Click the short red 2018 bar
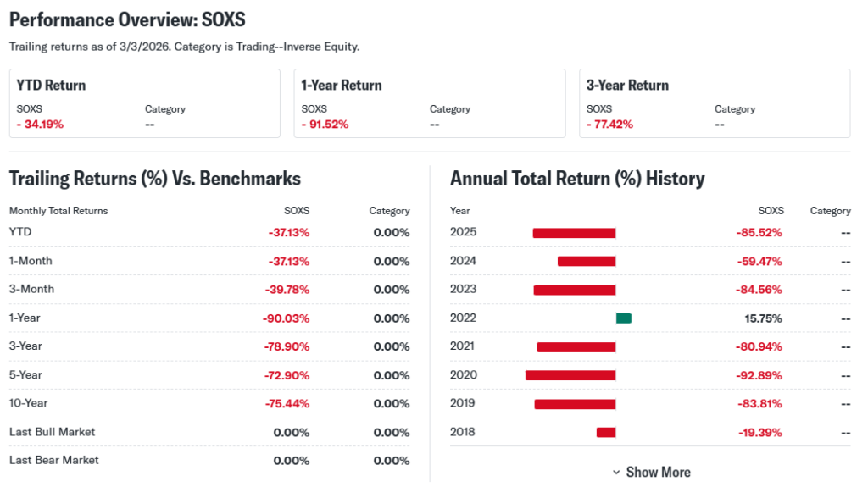Viewport: 868px width, 487px height. (x=605, y=432)
